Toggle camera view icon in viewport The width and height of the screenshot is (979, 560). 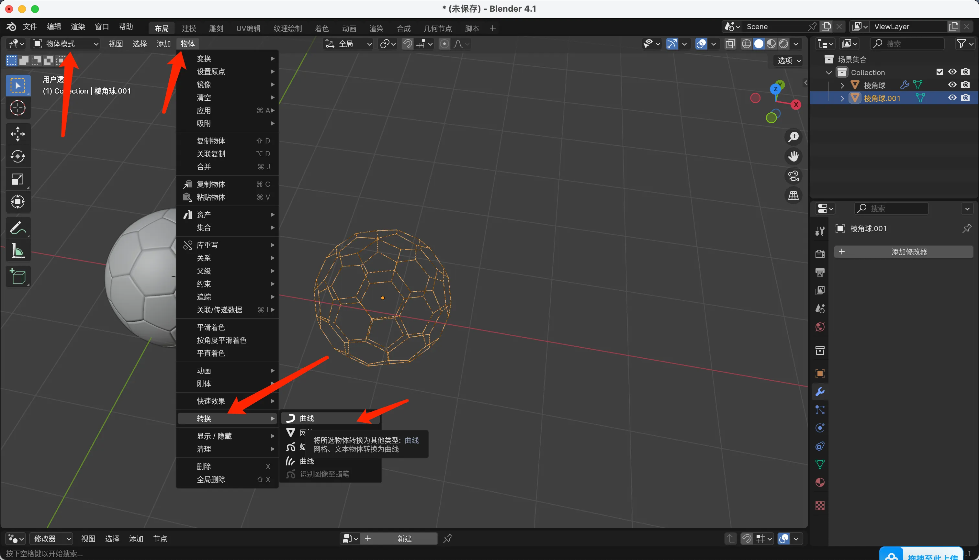[x=793, y=176]
